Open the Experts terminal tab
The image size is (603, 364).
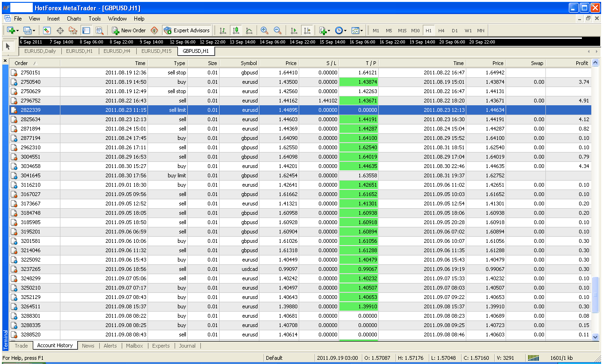click(x=161, y=346)
